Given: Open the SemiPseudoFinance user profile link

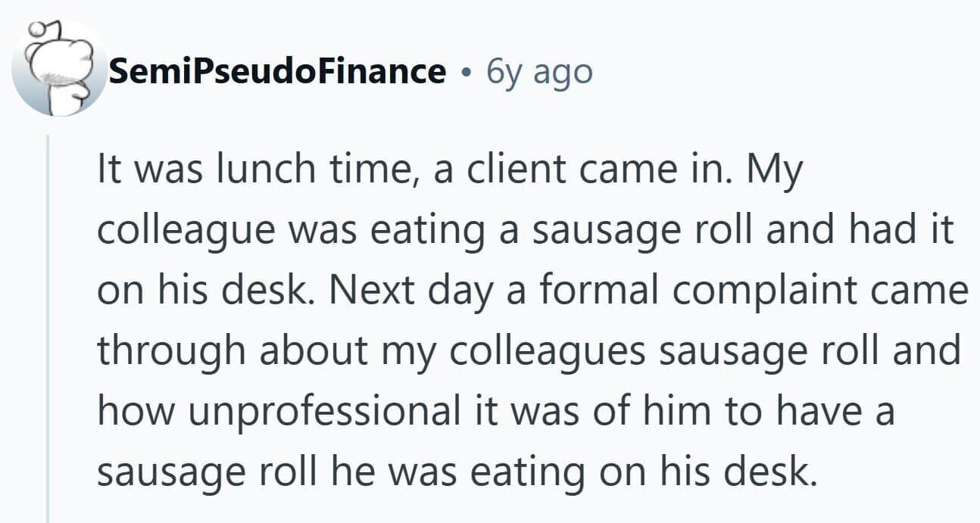Looking at the screenshot, I should 278,72.
